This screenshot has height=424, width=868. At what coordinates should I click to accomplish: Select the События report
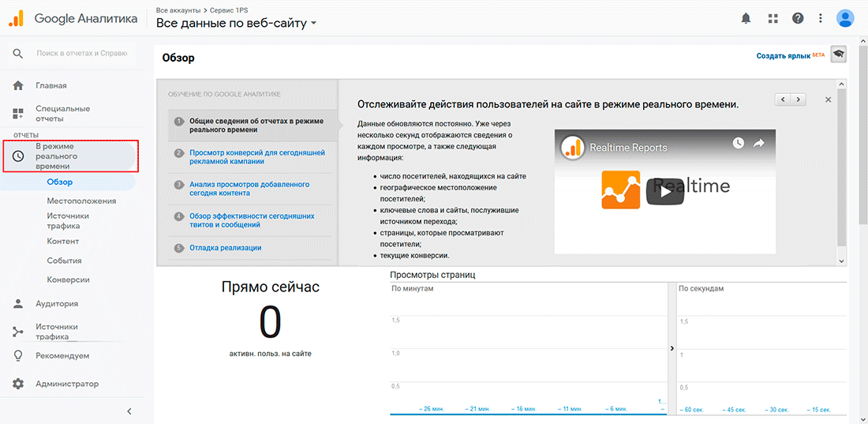tap(64, 261)
